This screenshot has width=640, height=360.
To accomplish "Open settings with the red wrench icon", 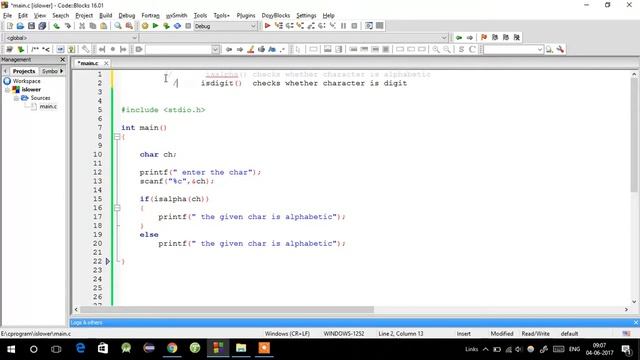I will (560, 49).
